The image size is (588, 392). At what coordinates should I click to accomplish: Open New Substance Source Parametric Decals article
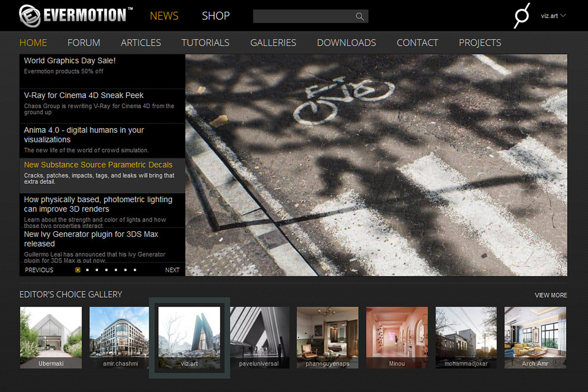[102, 176]
